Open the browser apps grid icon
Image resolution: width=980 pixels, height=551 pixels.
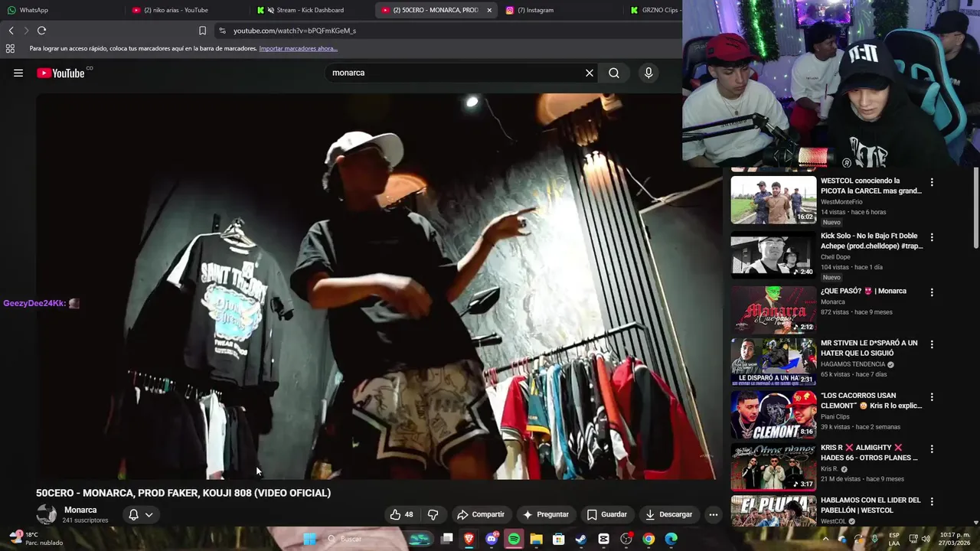(10, 48)
